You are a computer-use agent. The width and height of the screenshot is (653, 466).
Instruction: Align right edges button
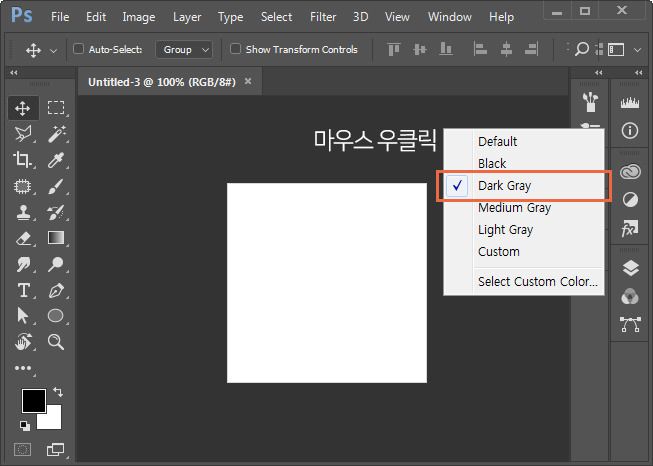point(531,49)
